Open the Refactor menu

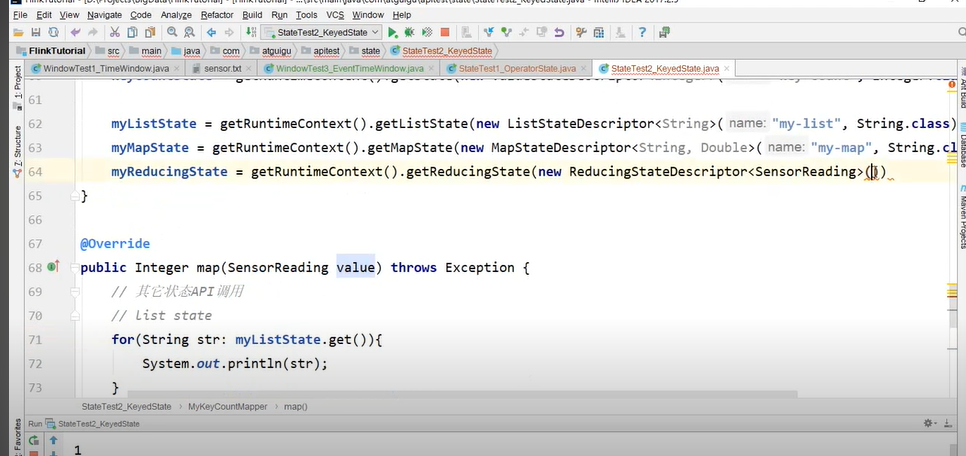click(x=217, y=15)
